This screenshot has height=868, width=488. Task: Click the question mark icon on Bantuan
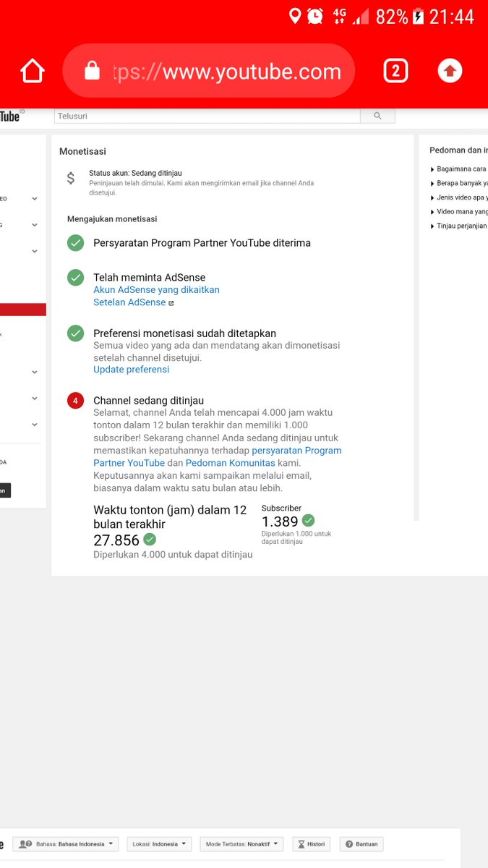point(348,844)
